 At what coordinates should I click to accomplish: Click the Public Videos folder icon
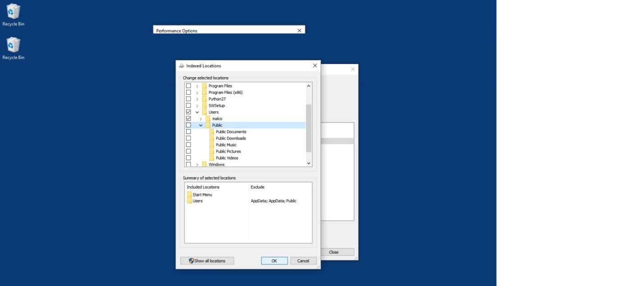211,158
